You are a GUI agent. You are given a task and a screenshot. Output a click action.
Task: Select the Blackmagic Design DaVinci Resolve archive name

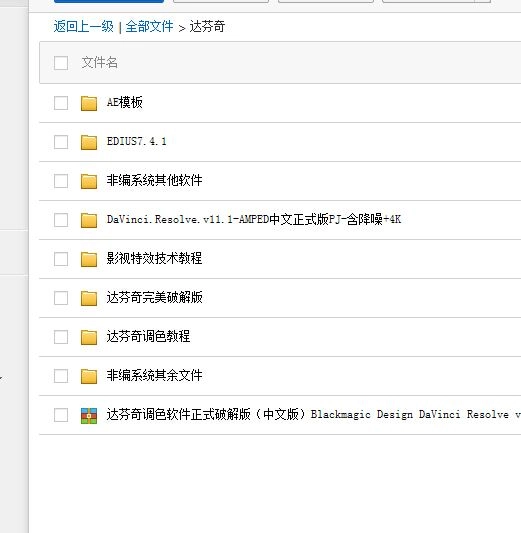click(313, 414)
